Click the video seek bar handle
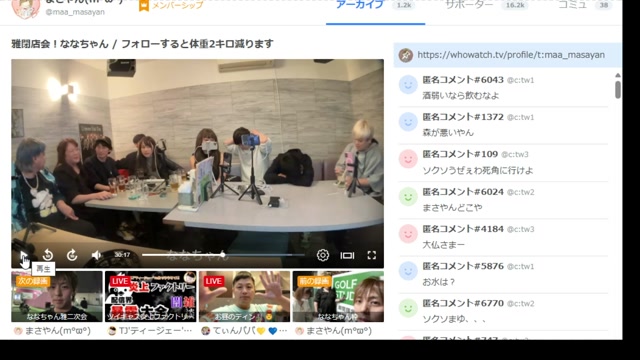 point(222,255)
